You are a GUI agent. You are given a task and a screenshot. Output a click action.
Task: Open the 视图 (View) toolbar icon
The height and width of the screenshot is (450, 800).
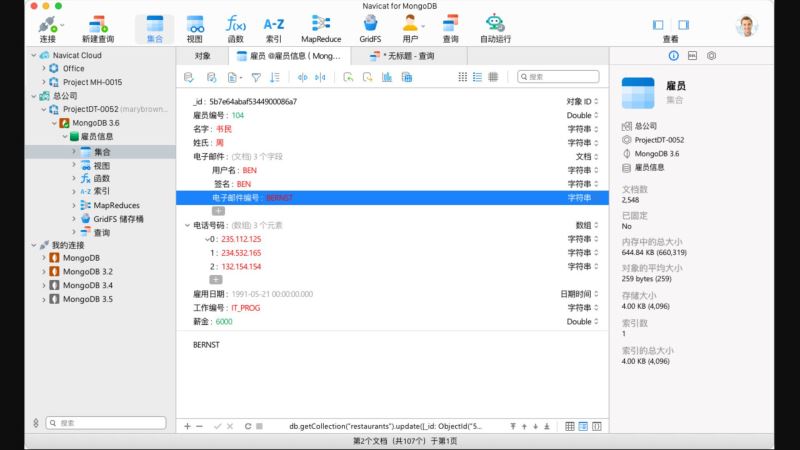tap(195, 29)
